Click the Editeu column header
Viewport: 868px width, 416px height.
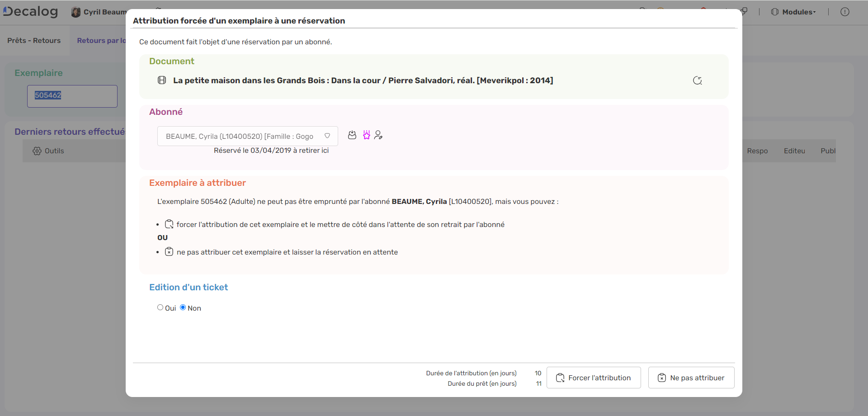coord(794,151)
